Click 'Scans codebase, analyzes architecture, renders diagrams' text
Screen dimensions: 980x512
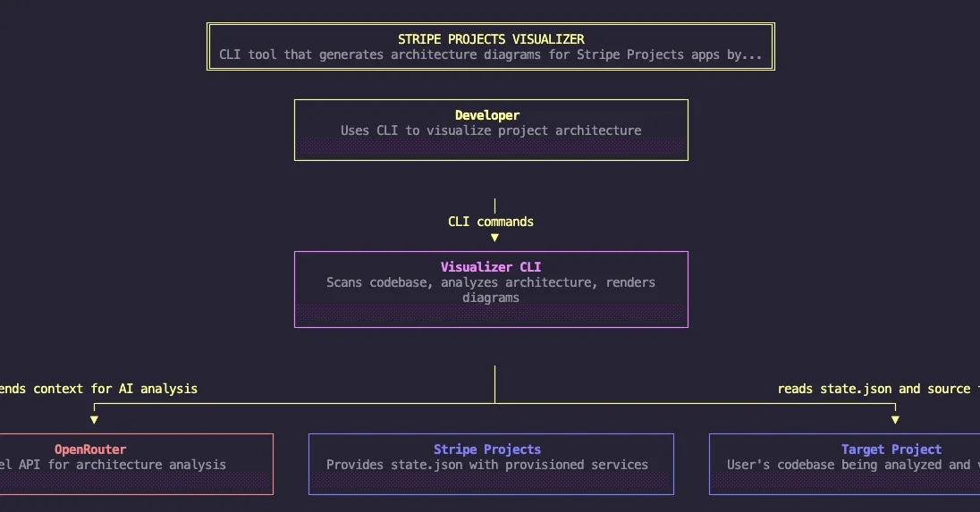491,290
